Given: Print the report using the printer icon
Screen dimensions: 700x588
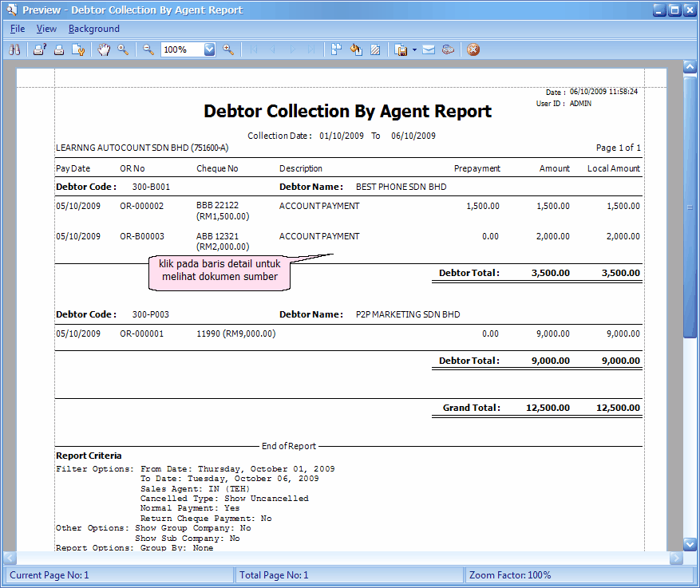Looking at the screenshot, I should click(60, 49).
